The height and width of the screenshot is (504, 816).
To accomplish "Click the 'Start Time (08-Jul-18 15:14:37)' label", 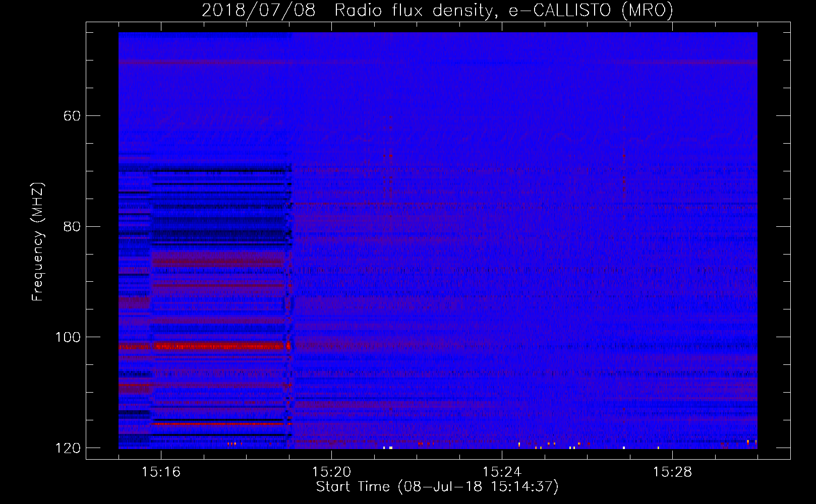I will click(x=437, y=487).
